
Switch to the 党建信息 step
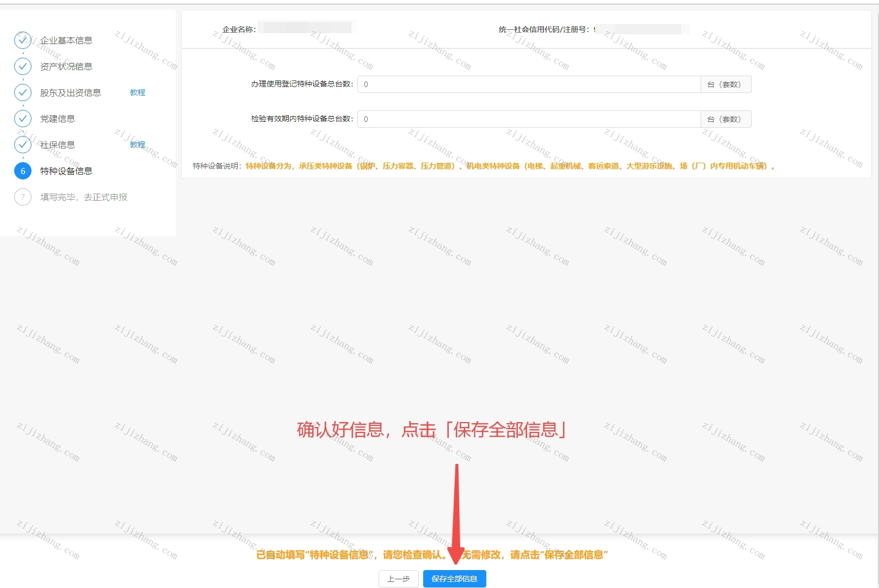(x=58, y=119)
